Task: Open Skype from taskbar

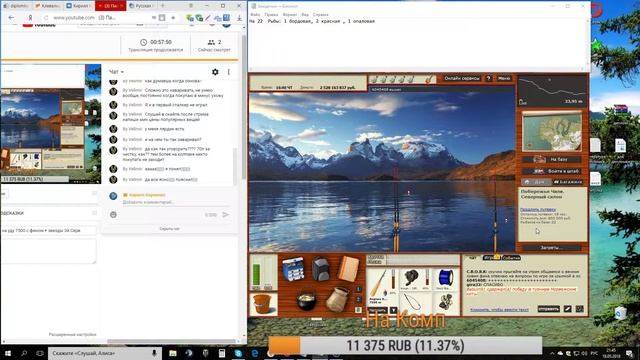Action: click(238, 353)
